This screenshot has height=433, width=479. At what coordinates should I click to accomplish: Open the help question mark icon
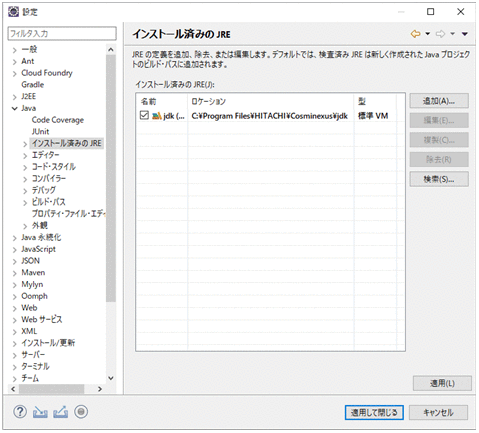tap(20, 412)
